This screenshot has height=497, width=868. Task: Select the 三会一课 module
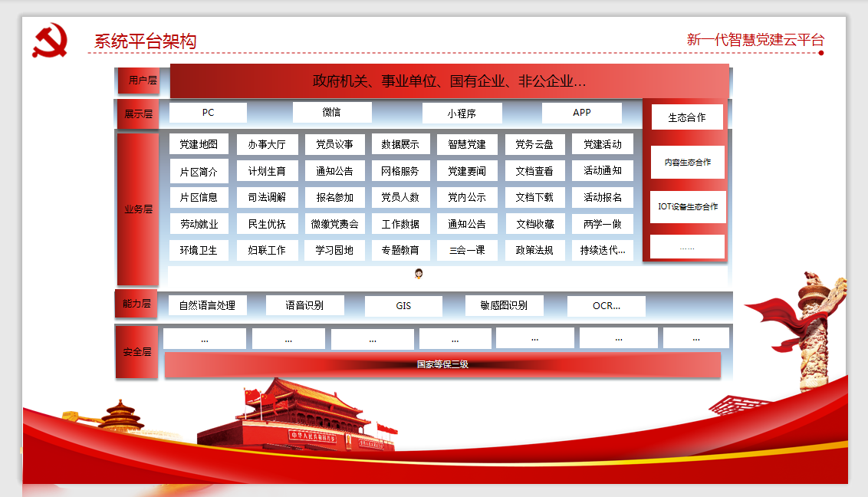tap(467, 250)
